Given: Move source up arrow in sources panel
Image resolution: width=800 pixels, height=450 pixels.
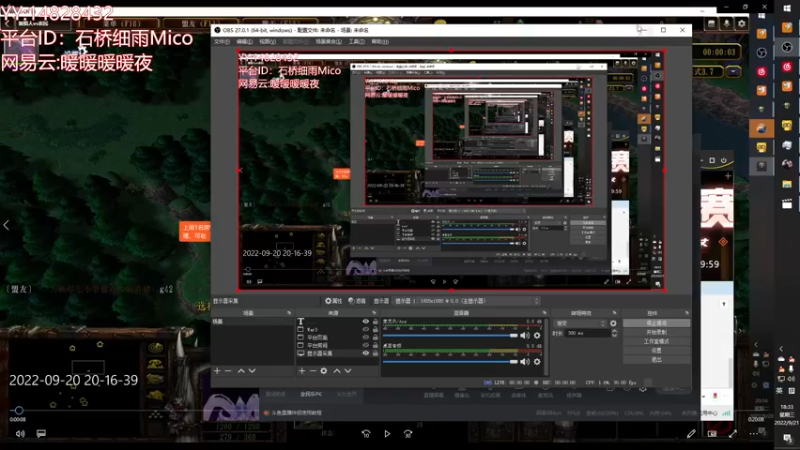Looking at the screenshot, I should 337,371.
